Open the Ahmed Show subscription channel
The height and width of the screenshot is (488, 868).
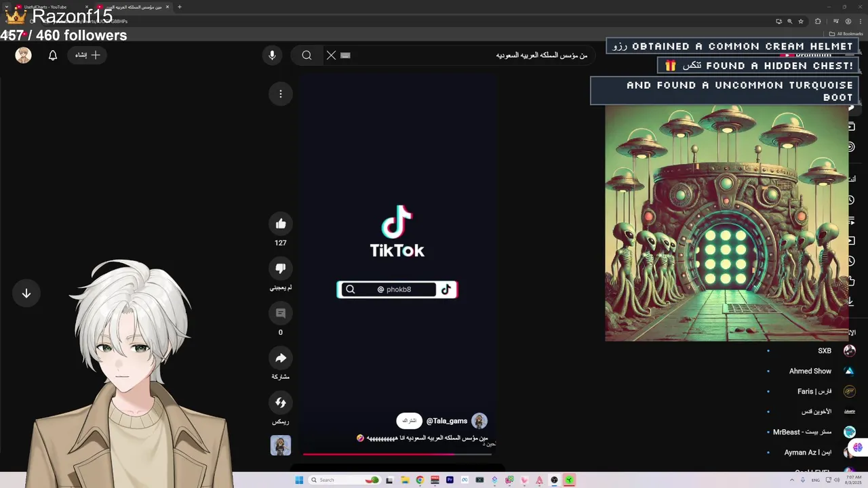[x=810, y=371]
